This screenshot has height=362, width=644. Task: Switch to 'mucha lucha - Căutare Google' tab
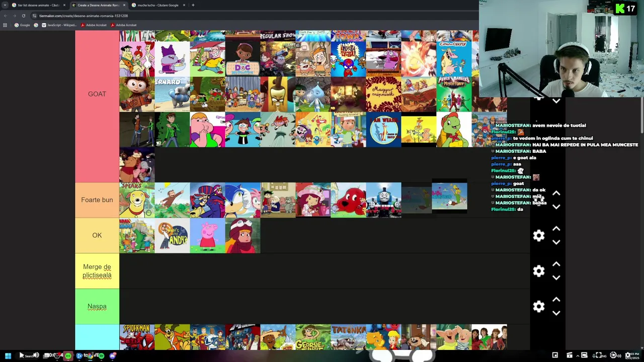[158, 5]
